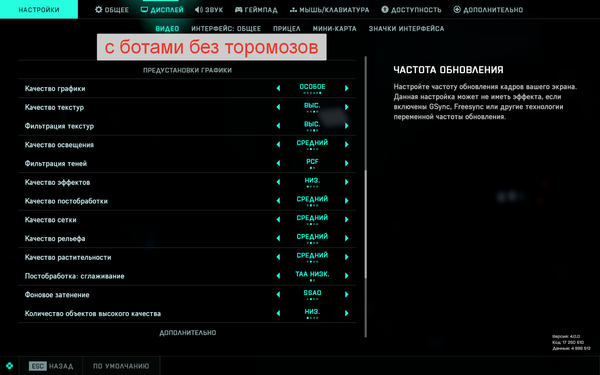The width and height of the screenshot is (600, 375).
Task: Raise Фильтрация текстур using right arrow
Action: click(x=347, y=126)
